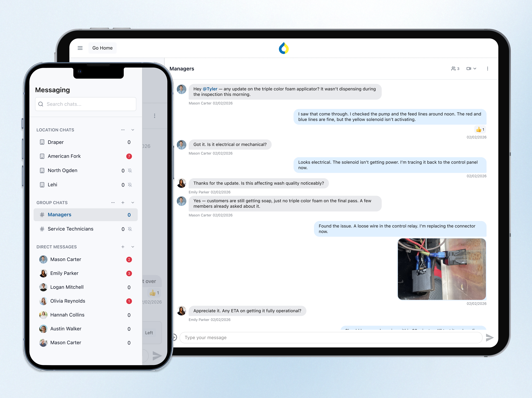The image size is (532, 398).
Task: Click the water drop logo
Action: [x=284, y=48]
